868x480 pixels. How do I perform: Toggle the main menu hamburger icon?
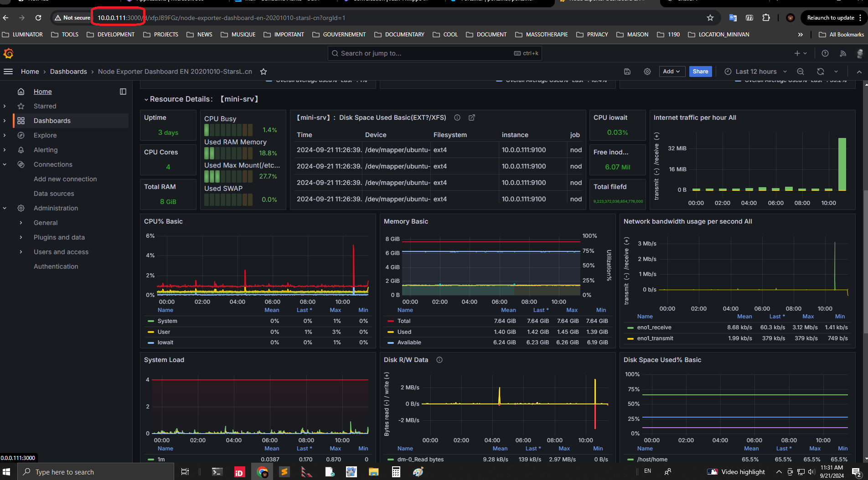pos(8,71)
